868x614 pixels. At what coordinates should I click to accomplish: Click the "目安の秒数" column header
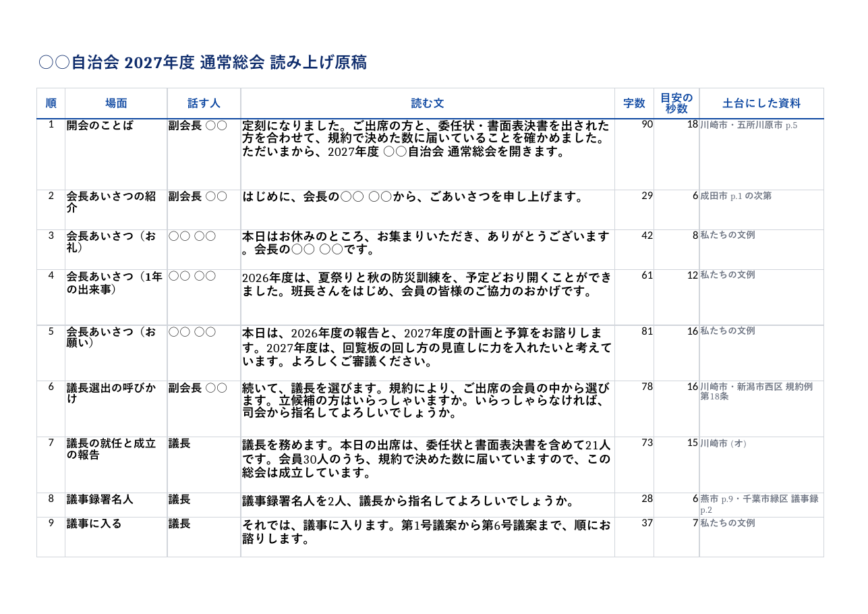point(676,103)
